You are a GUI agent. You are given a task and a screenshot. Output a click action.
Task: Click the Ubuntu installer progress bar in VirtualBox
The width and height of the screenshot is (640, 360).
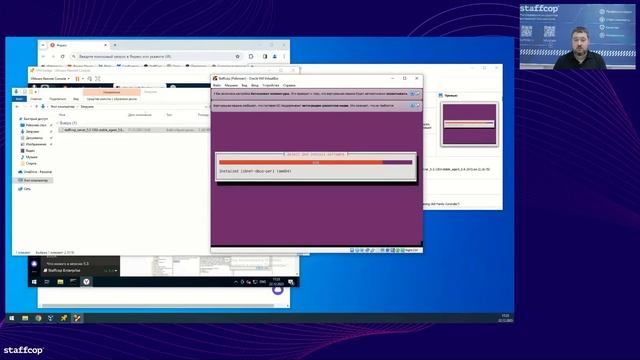(x=316, y=162)
